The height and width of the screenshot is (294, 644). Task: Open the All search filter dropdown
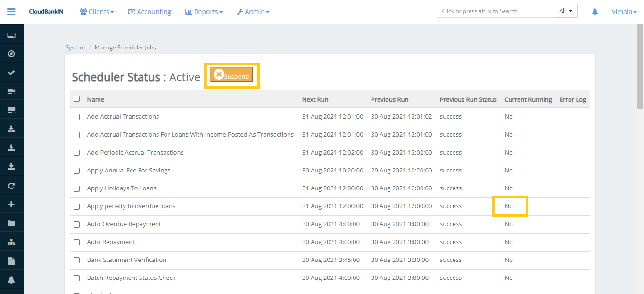pos(565,10)
